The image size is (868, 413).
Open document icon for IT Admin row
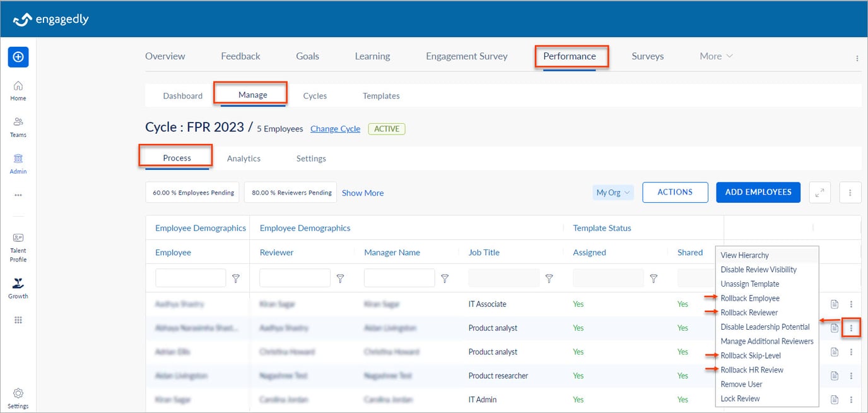[834, 400]
